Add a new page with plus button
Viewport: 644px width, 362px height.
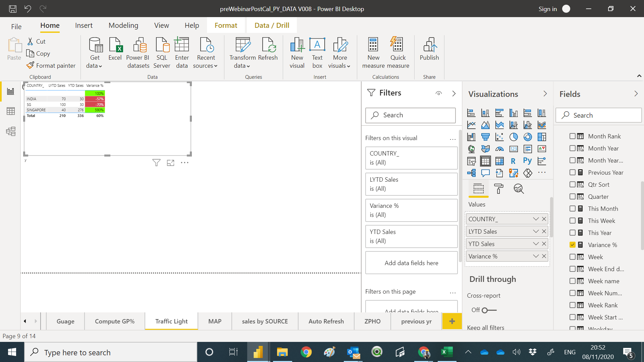(x=452, y=321)
